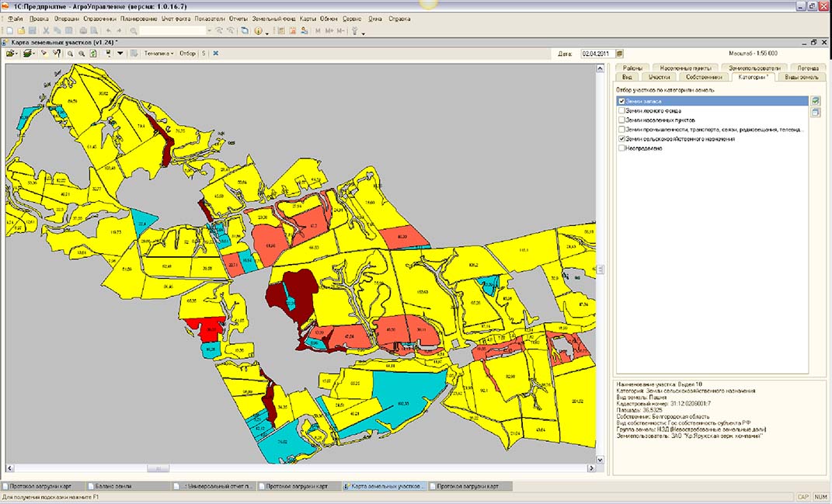
Task: Click the refresh map icon
Action: click(x=93, y=54)
